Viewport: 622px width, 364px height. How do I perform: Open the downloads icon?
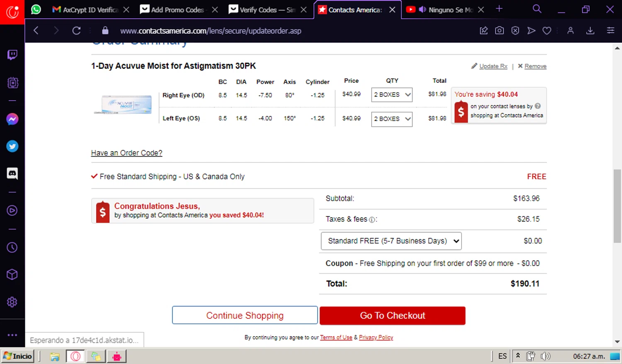pos(590,31)
